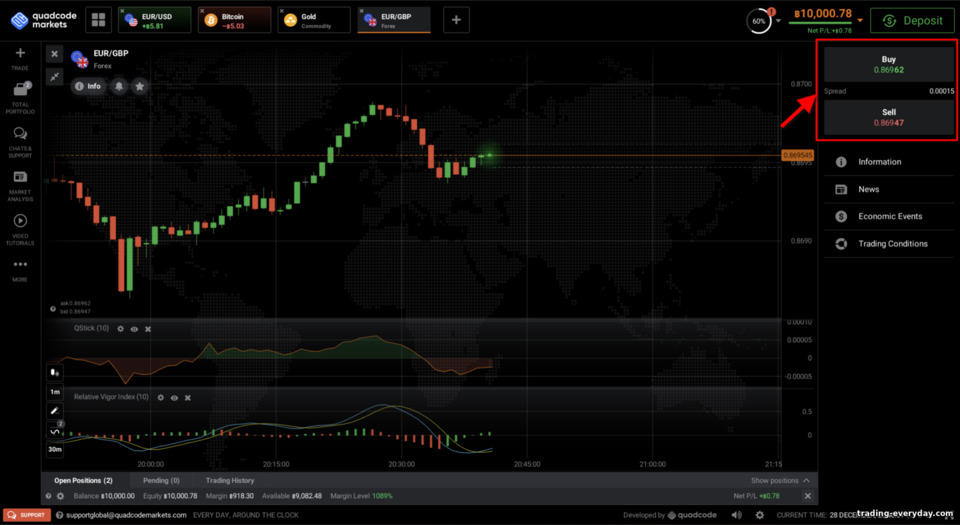Switch to the Bitcoin asset tab
The height and width of the screenshot is (525, 960).
(x=234, y=20)
